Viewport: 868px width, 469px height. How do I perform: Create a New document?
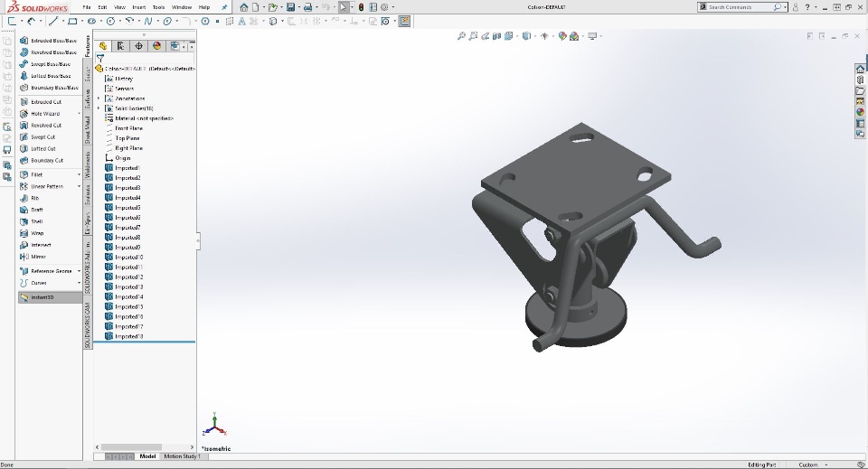(255, 7)
